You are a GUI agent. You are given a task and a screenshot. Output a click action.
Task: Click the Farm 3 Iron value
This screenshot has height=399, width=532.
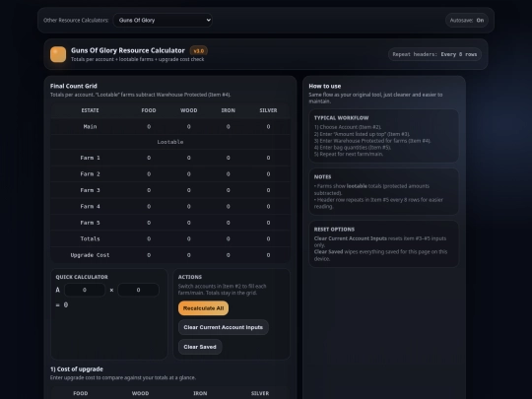(228, 190)
